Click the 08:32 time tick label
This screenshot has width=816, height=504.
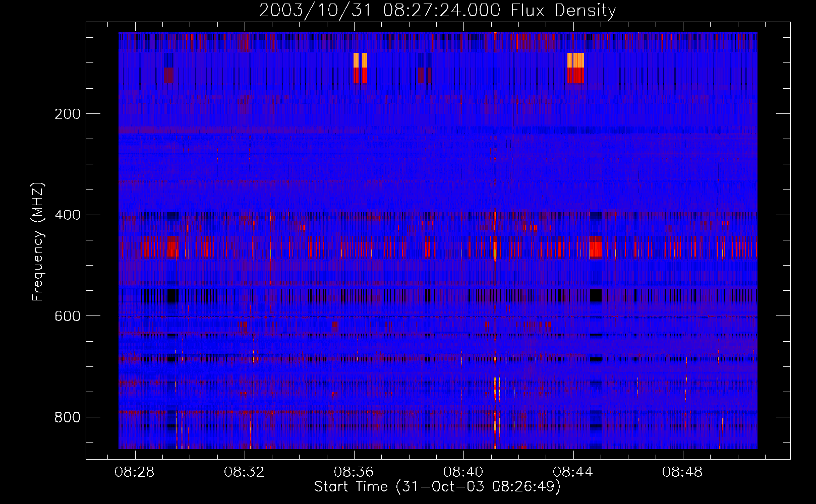[x=244, y=472]
